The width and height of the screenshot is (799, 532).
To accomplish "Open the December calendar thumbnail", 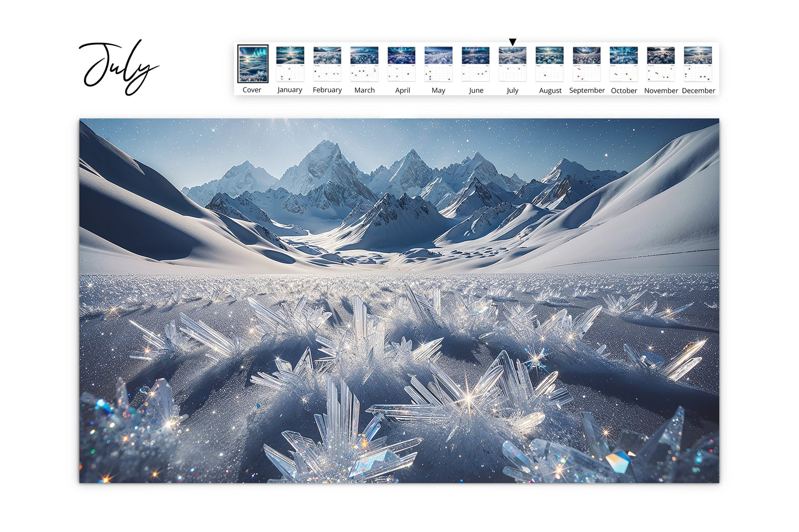I will pyautogui.click(x=697, y=64).
